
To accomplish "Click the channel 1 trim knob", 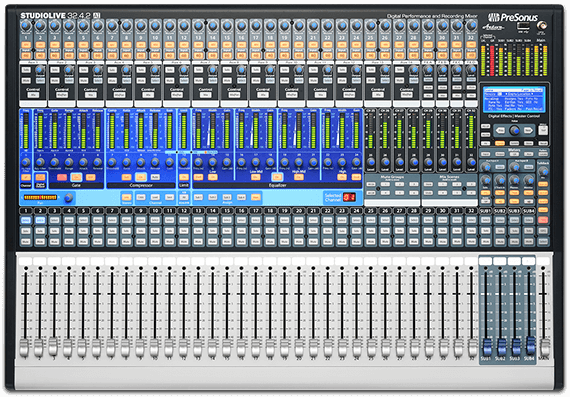I will tap(26, 26).
